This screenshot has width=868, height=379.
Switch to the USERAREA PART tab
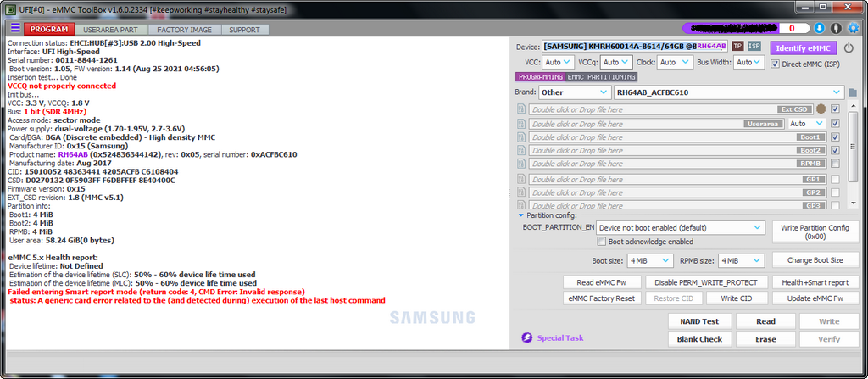point(111,30)
